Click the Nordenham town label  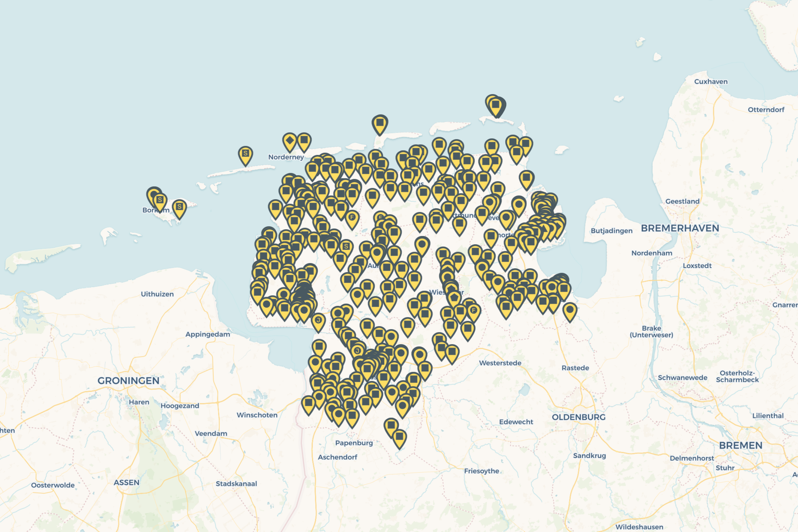[x=652, y=253]
